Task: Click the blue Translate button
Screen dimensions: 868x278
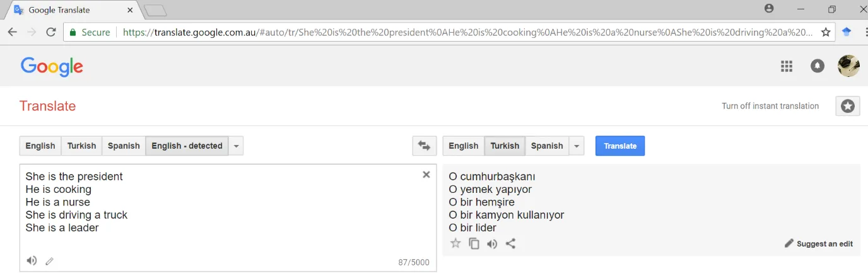Action: tap(620, 146)
